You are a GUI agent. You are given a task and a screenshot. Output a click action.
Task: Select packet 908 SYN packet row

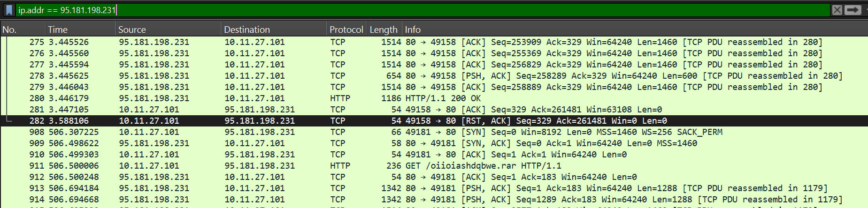(x=434, y=132)
